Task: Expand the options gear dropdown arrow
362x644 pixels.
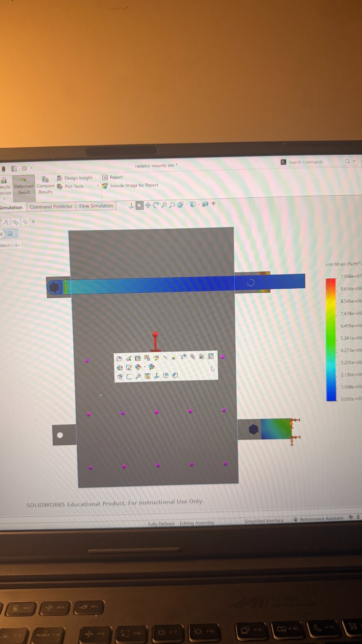Action: 31,168
